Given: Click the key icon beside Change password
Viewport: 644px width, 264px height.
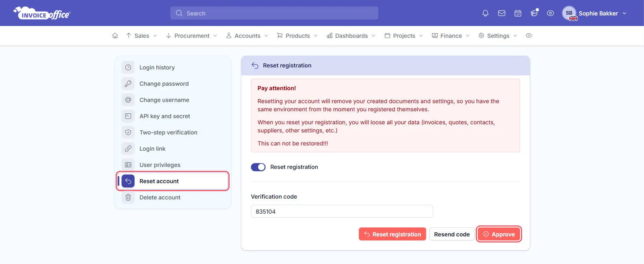Looking at the screenshot, I should (x=128, y=84).
